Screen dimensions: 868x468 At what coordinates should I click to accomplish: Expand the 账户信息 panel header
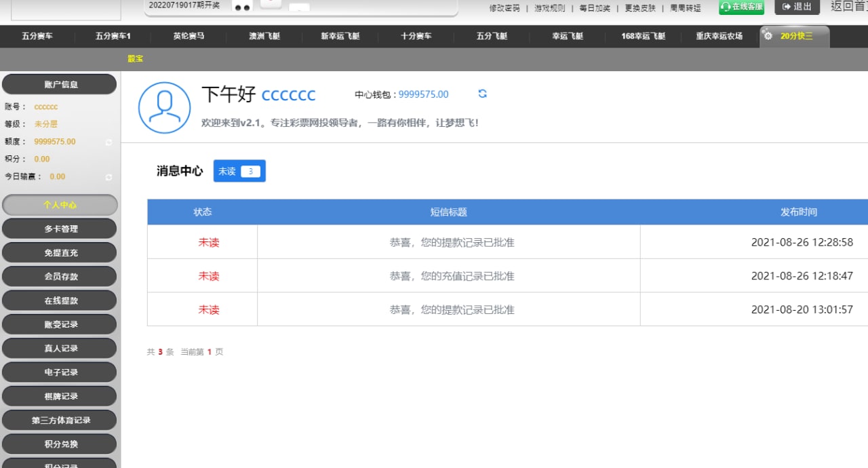click(x=60, y=85)
